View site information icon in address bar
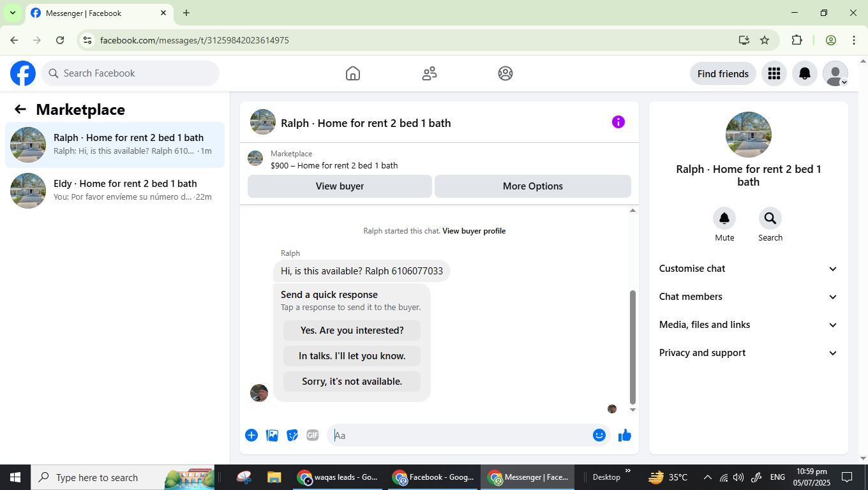The image size is (868, 490). [x=87, y=40]
